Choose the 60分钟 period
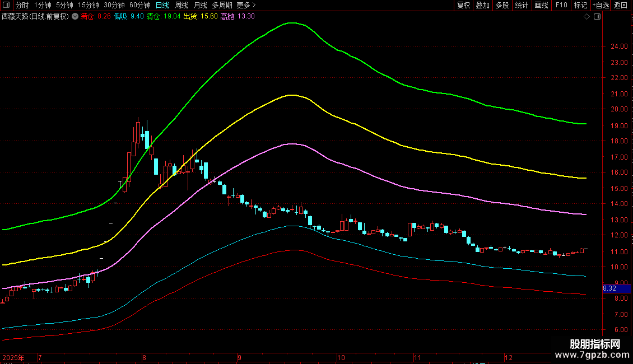 coord(139,5)
